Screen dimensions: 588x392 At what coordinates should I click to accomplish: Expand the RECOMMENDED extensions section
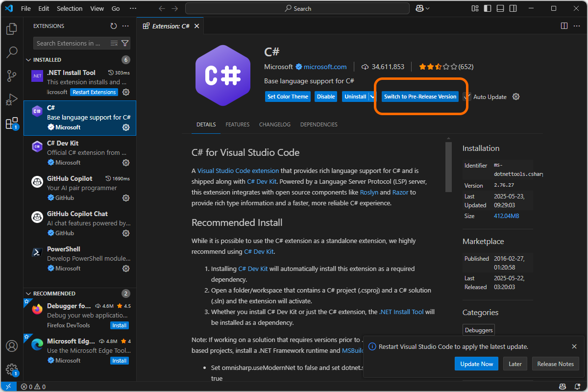click(x=29, y=293)
